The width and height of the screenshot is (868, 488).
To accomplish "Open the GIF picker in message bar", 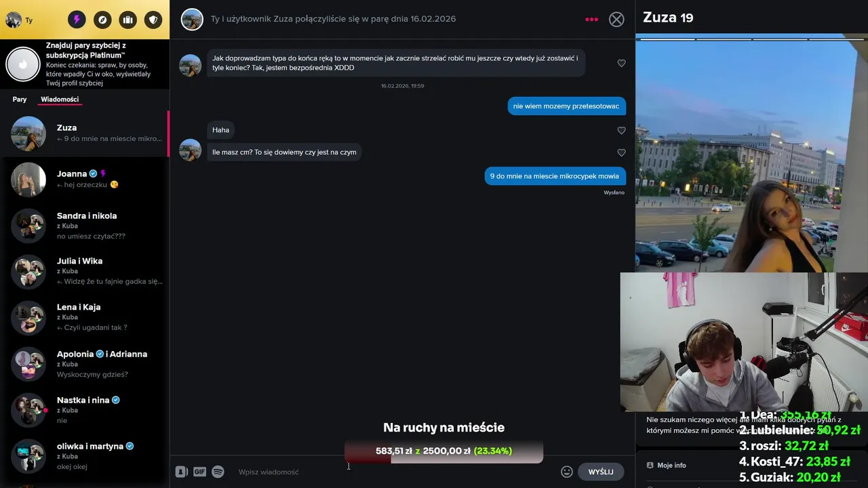I will (x=199, y=472).
